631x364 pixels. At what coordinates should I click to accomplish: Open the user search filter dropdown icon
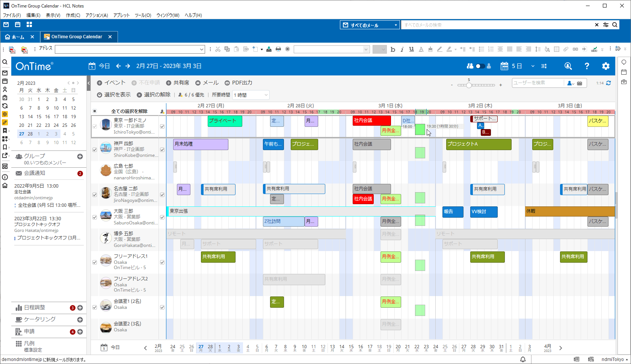(571, 83)
